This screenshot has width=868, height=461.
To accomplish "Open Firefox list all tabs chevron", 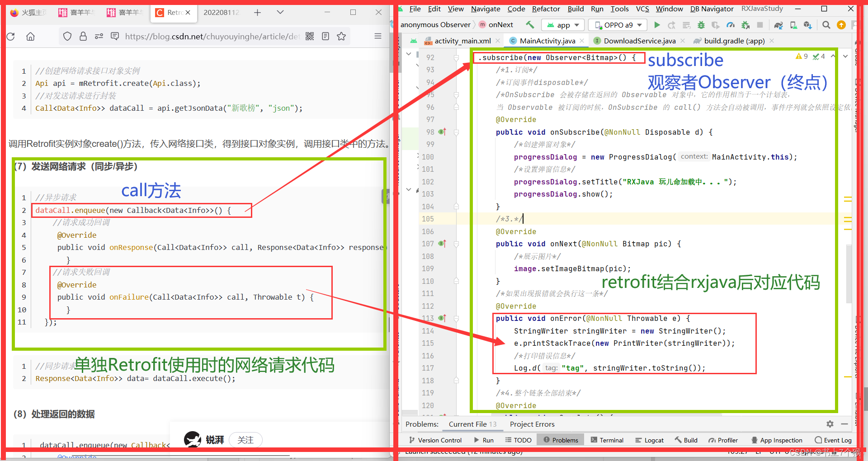I will pyautogui.click(x=280, y=12).
